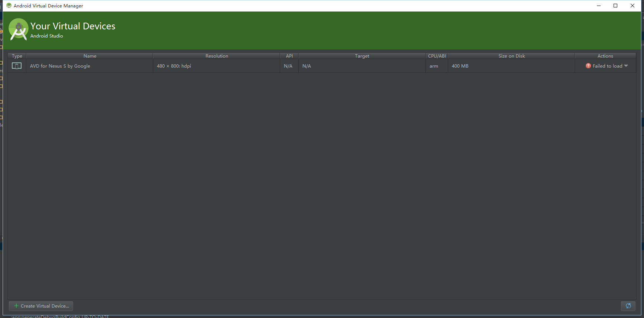
Task: Sort devices by the Resolution column header
Action: (217, 56)
